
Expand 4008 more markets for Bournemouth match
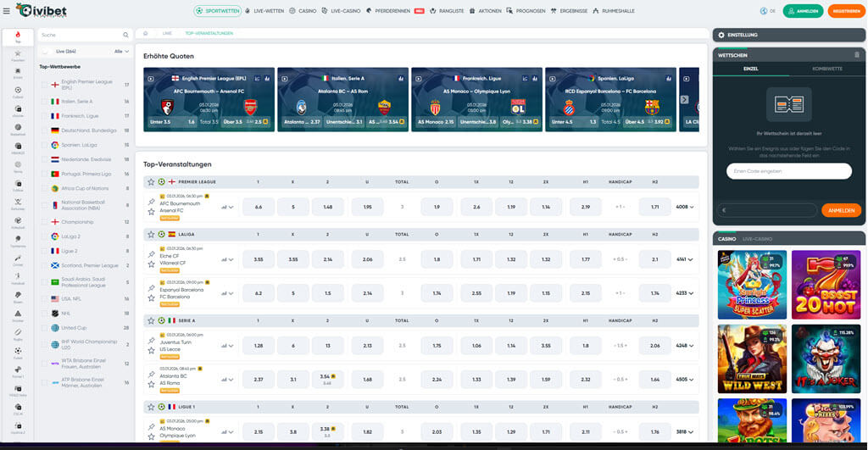(685, 207)
